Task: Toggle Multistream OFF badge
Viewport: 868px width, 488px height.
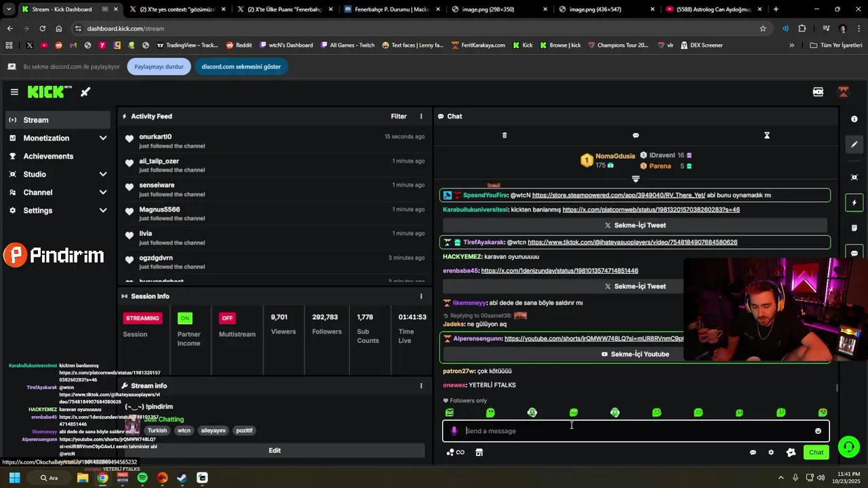Action: tap(227, 318)
